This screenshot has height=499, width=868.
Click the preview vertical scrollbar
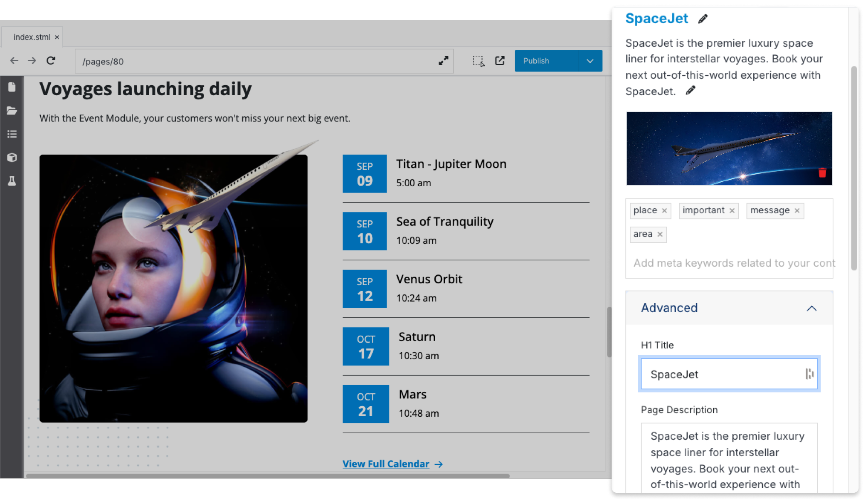(609, 332)
